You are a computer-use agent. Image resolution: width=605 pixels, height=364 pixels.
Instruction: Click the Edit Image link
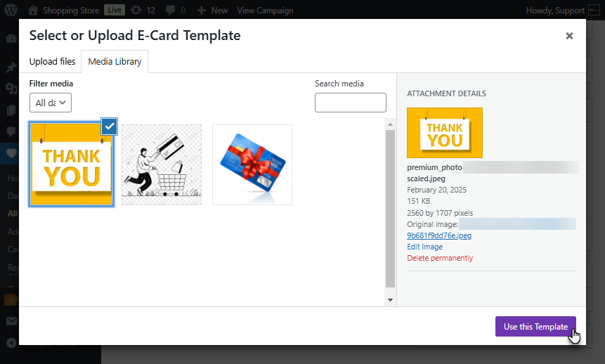pos(424,247)
